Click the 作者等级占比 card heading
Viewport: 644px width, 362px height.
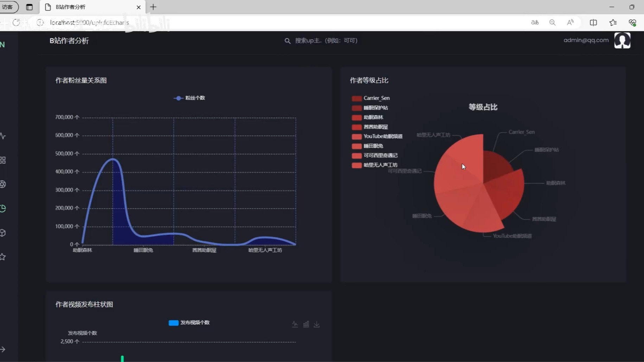(369, 80)
